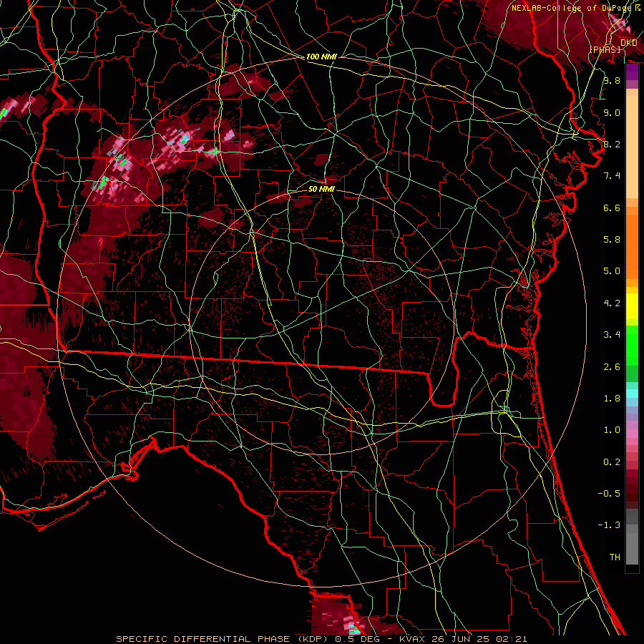
Task: Click the 5.0 scale label
Action: pyautogui.click(x=612, y=271)
